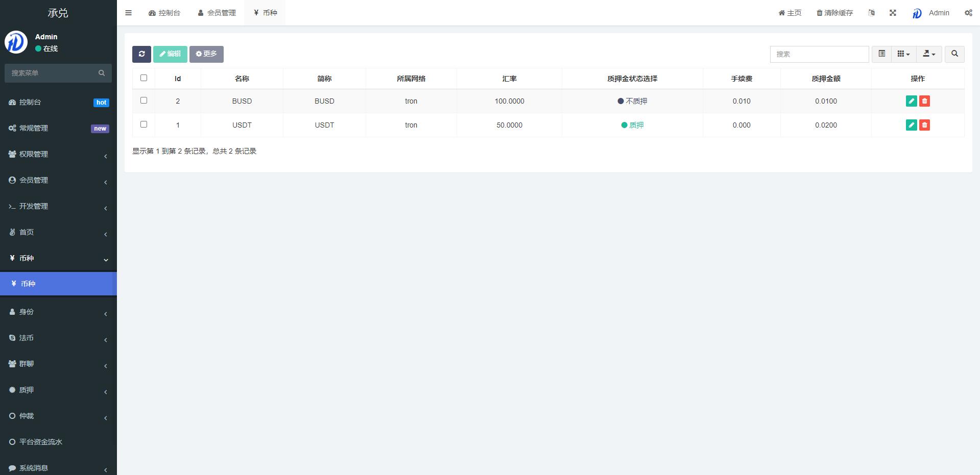Image resolution: width=980 pixels, height=475 pixels.
Task: Toggle the sidebar hamburger menu icon
Action: pos(129,13)
